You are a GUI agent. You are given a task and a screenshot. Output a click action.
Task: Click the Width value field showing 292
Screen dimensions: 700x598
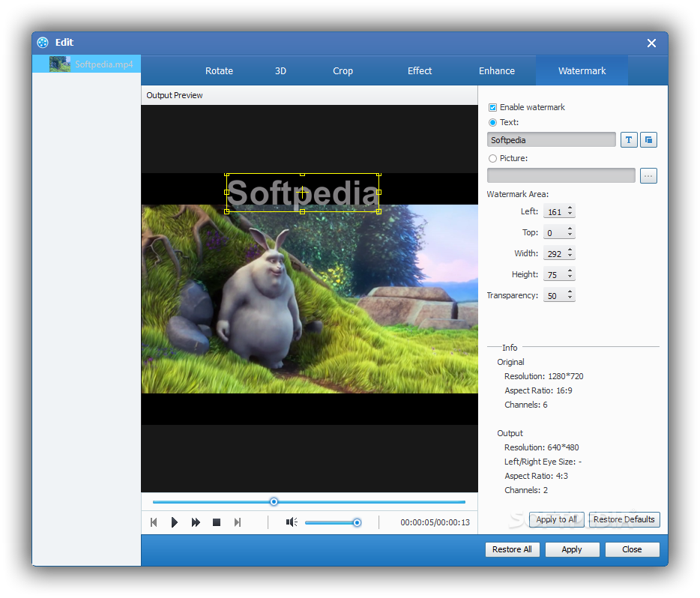(x=555, y=253)
